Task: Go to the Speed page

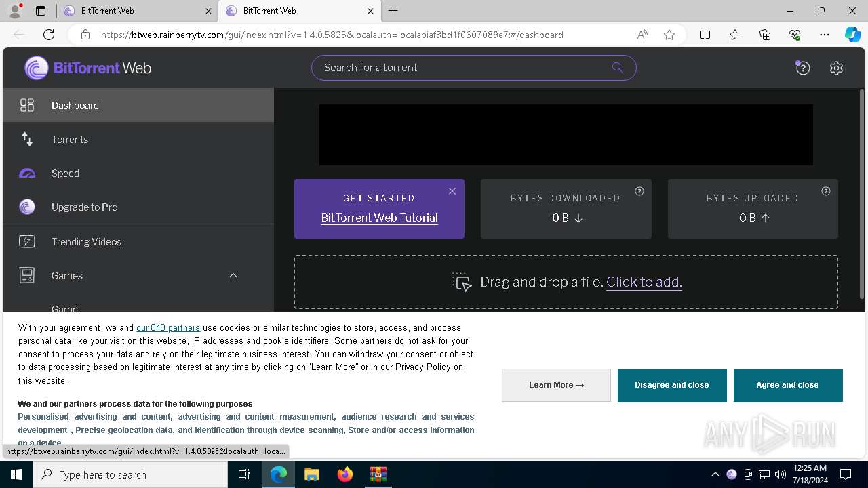Action: (x=138, y=173)
